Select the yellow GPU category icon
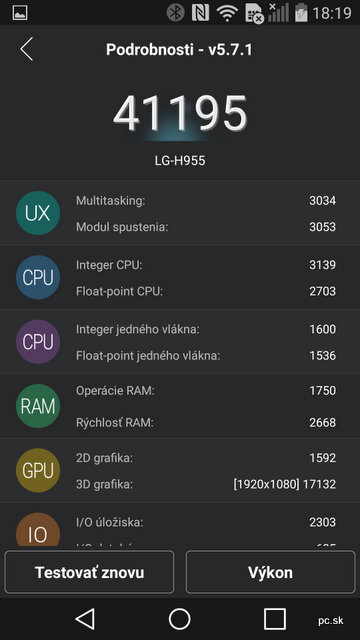Screen dimensions: 360x640 (38, 470)
